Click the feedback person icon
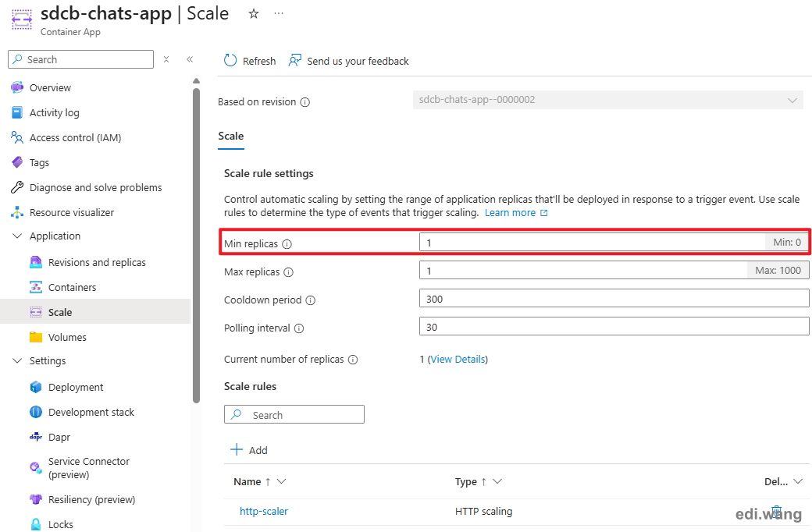 pyautogui.click(x=294, y=61)
